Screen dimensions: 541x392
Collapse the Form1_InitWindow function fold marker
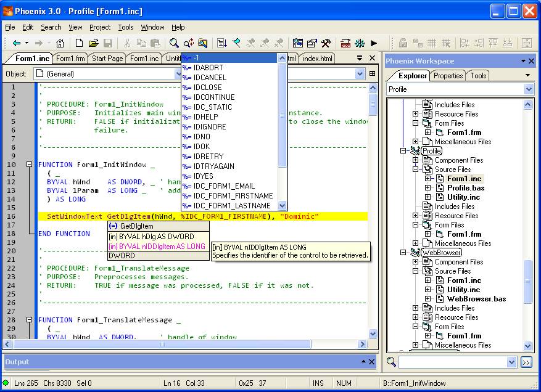[x=30, y=165]
